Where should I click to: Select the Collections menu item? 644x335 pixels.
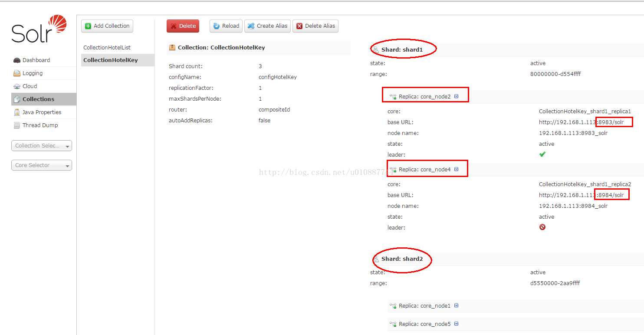[x=44, y=99]
